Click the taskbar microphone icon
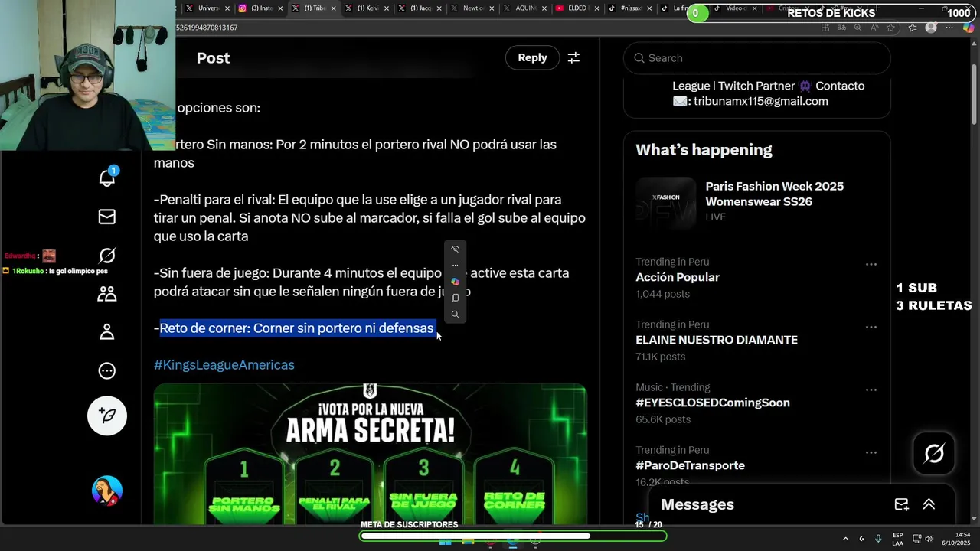 coord(878,539)
